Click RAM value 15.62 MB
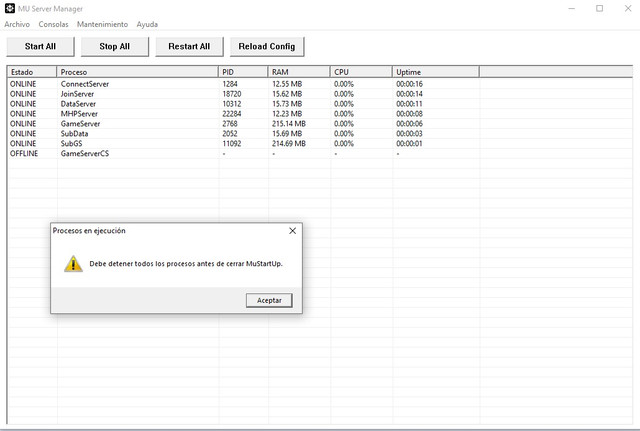 click(287, 94)
